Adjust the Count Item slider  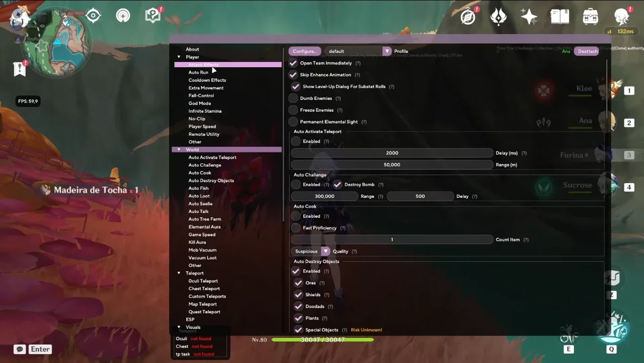point(392,239)
